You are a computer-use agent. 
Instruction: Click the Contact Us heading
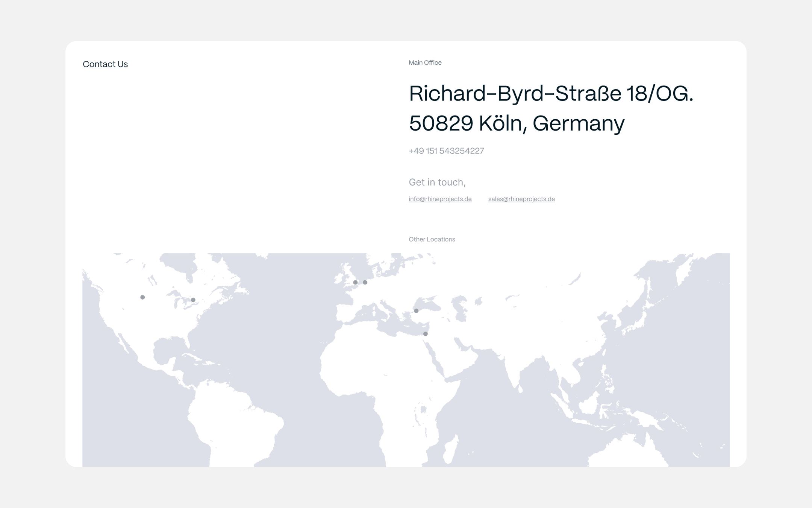(x=105, y=64)
